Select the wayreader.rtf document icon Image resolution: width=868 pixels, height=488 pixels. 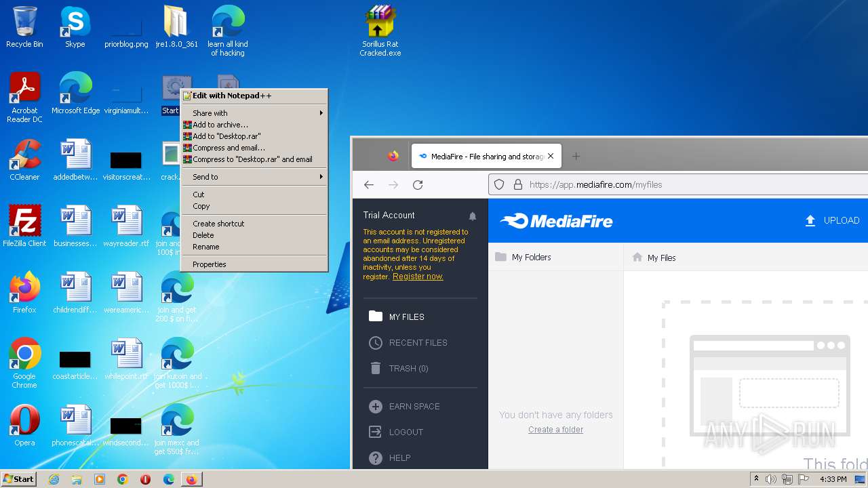pos(126,226)
